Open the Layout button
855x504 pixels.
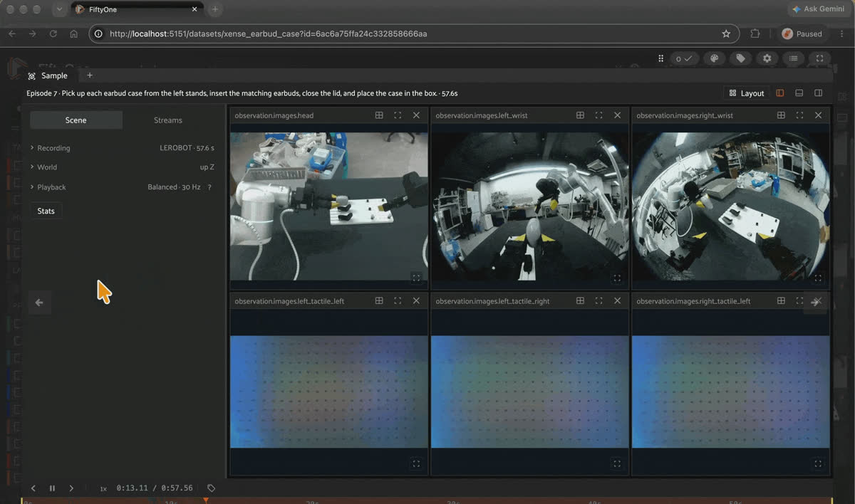747,93
